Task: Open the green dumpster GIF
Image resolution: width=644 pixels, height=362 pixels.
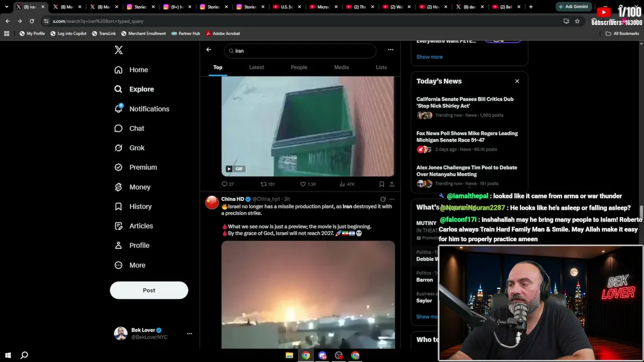Action: (308, 126)
